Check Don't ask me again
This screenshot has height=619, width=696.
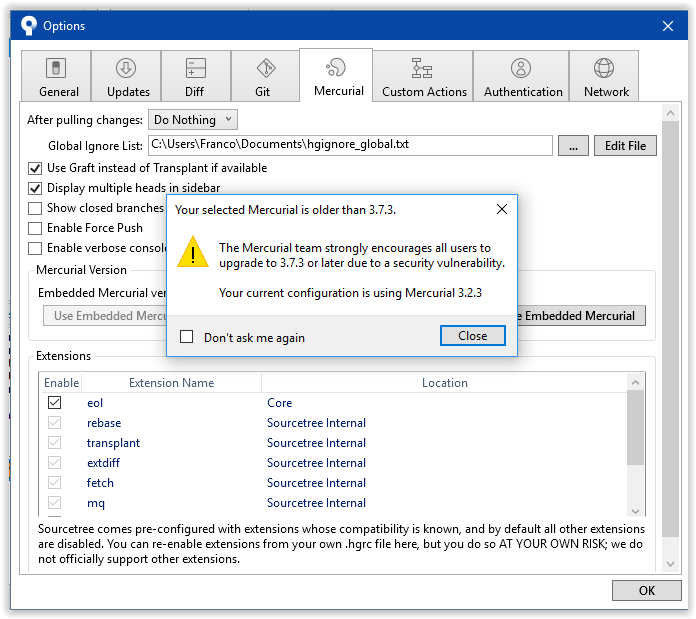coord(186,336)
